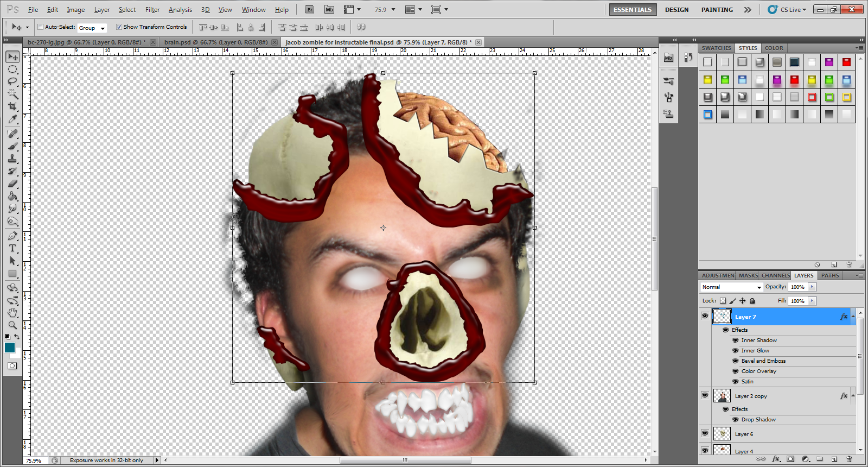Swap foreground and background colors
Screen dimensions: 868x467
point(17,337)
